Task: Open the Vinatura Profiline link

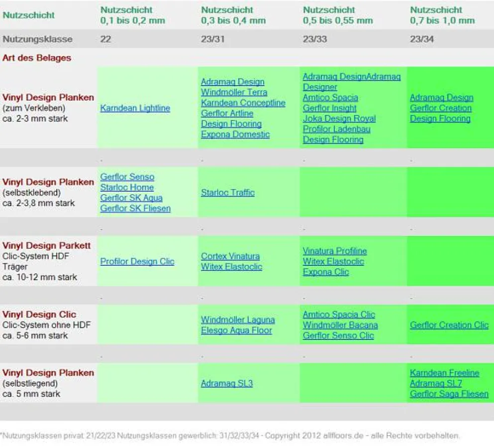Action: pyautogui.click(x=334, y=251)
